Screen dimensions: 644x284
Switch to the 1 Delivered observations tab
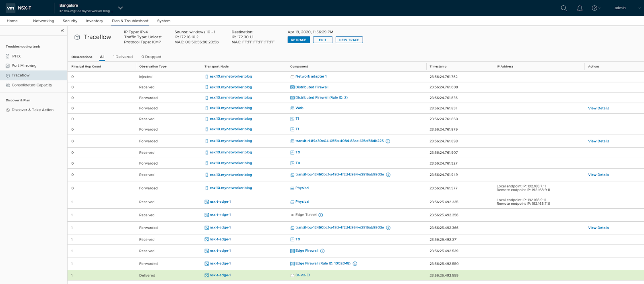click(x=123, y=57)
